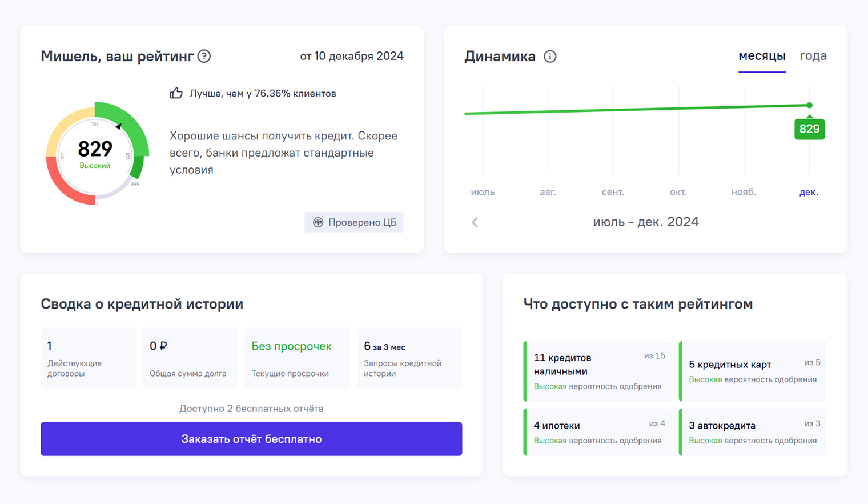Select the 3 автокредита offer card
Screen dimensions: 868x504
pyautogui.click(x=753, y=432)
